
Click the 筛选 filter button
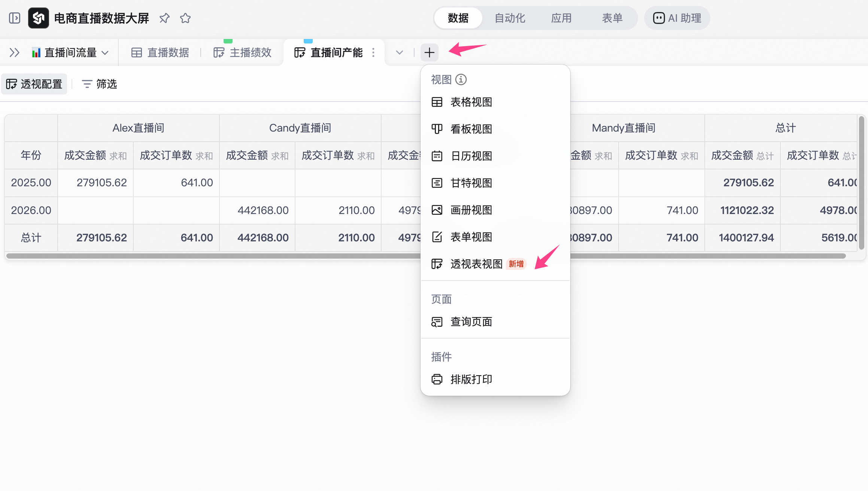point(100,84)
